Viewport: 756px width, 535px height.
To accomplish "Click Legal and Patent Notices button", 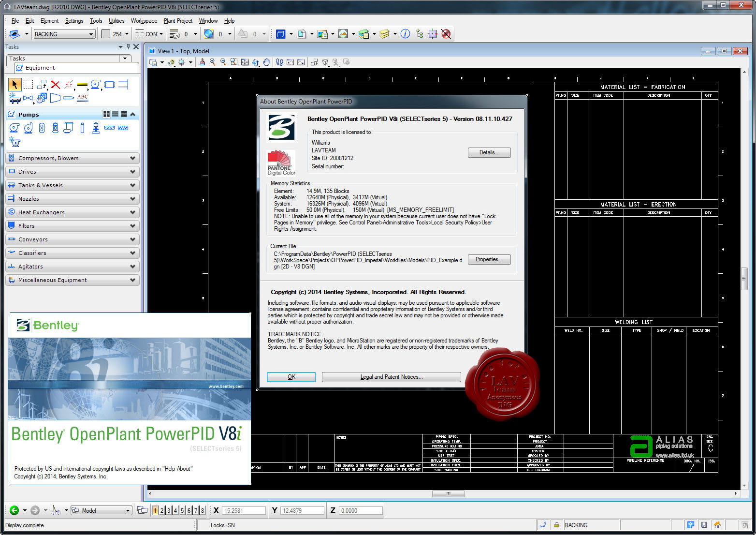I will tap(392, 377).
